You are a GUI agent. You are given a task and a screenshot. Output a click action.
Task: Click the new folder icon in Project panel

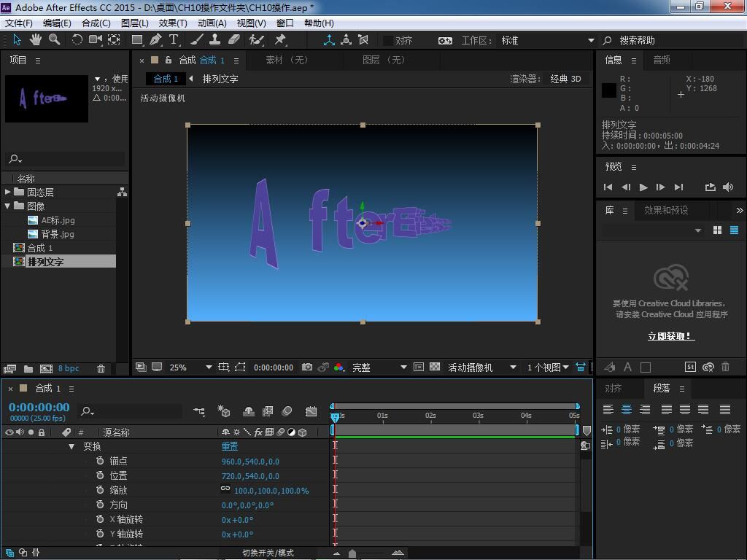pos(28,368)
